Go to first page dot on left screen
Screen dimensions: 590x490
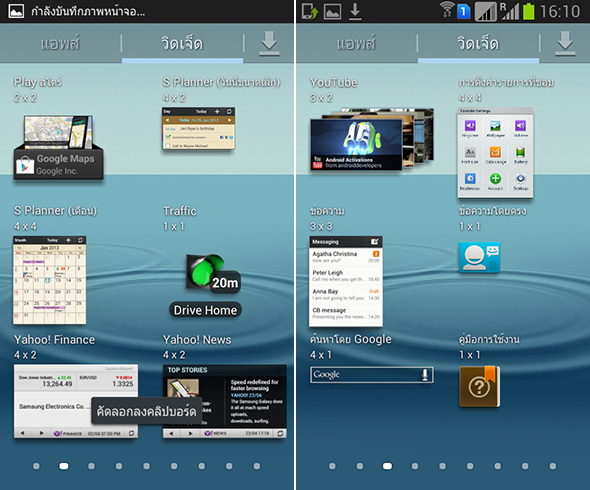tap(36, 466)
